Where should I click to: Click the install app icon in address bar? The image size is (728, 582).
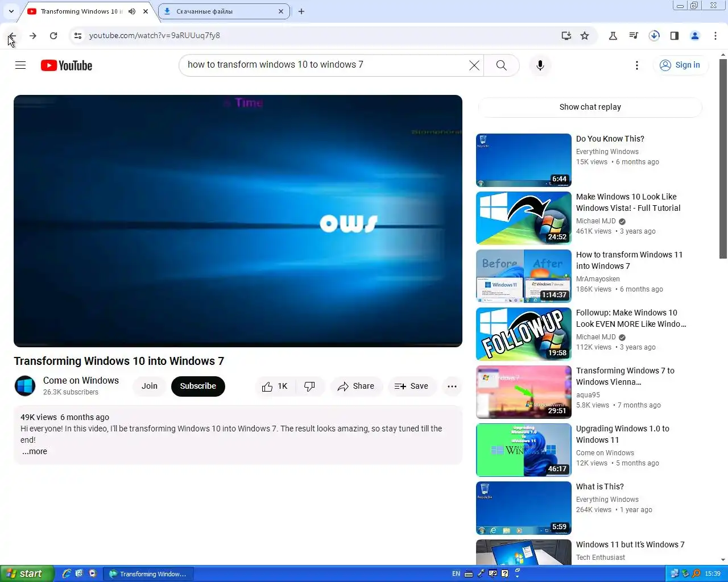coord(566,36)
